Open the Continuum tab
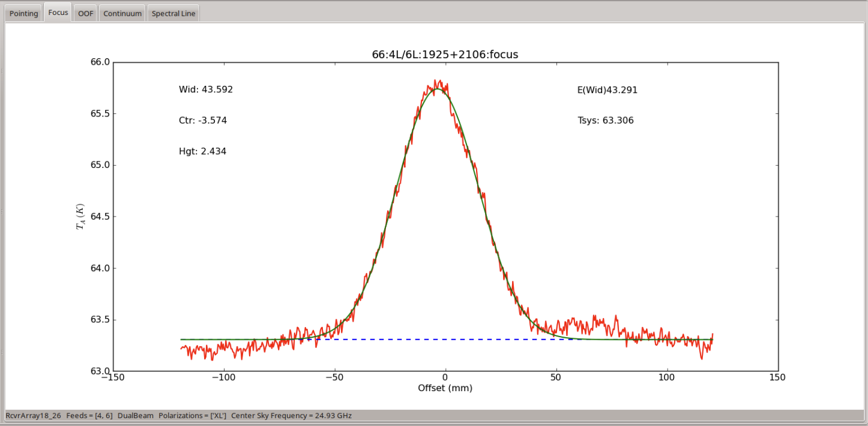868x426 pixels. [x=122, y=13]
